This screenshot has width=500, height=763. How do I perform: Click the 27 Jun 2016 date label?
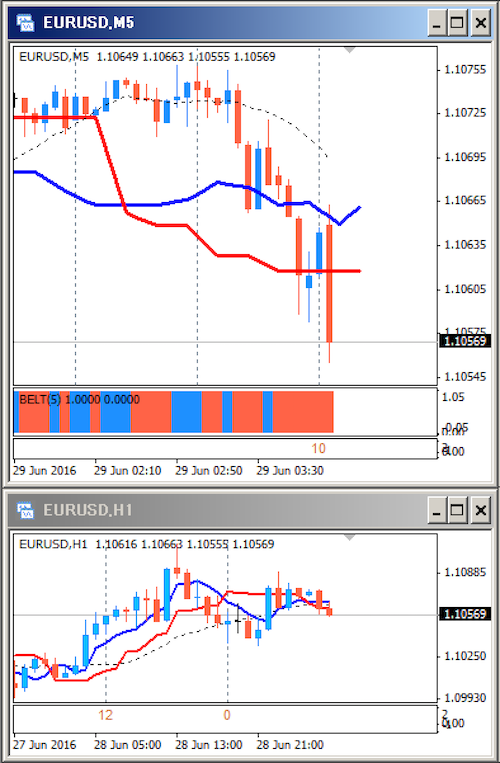[45, 745]
